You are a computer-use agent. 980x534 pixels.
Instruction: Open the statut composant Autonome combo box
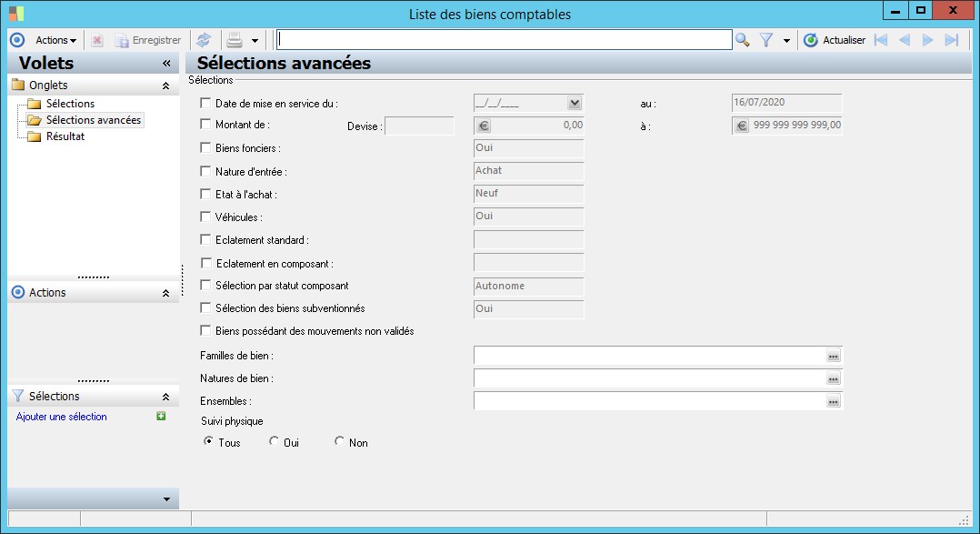pyautogui.click(x=529, y=287)
